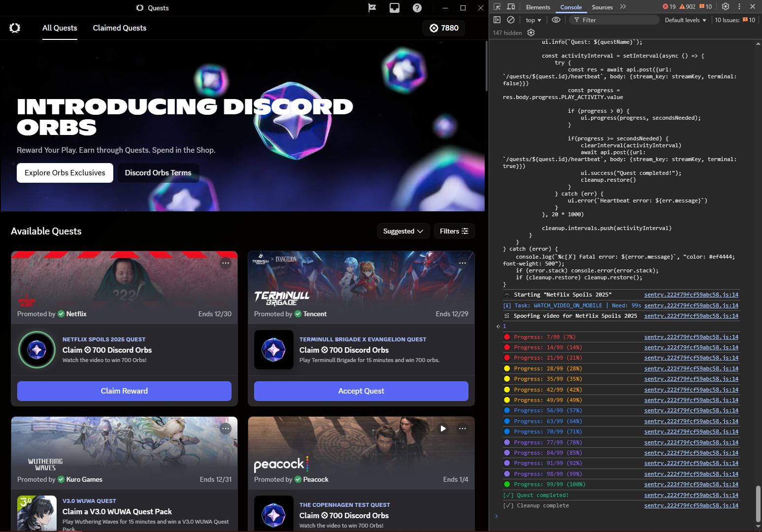Click Accept Quest for Terminull Brigade
Viewport: 762px width, 532px height.
click(361, 391)
